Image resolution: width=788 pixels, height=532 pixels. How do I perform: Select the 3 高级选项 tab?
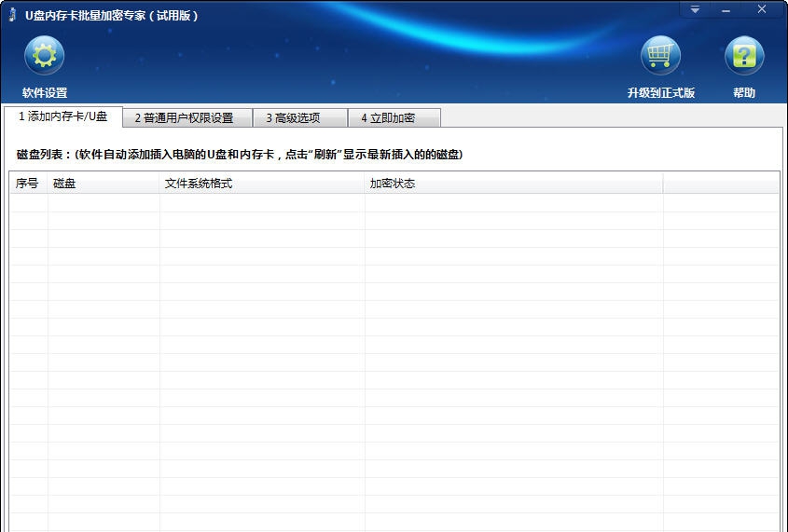(293, 118)
